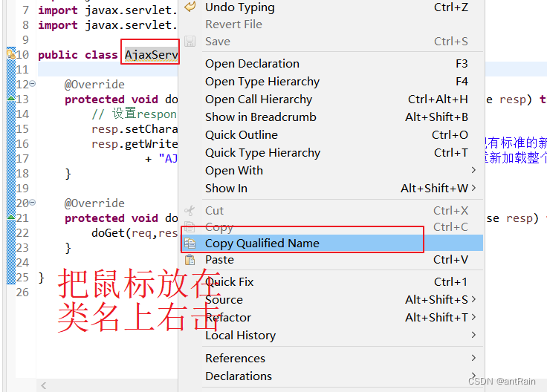547x392 pixels.
Task: Click the override marker on line 13
Action: 11,99
